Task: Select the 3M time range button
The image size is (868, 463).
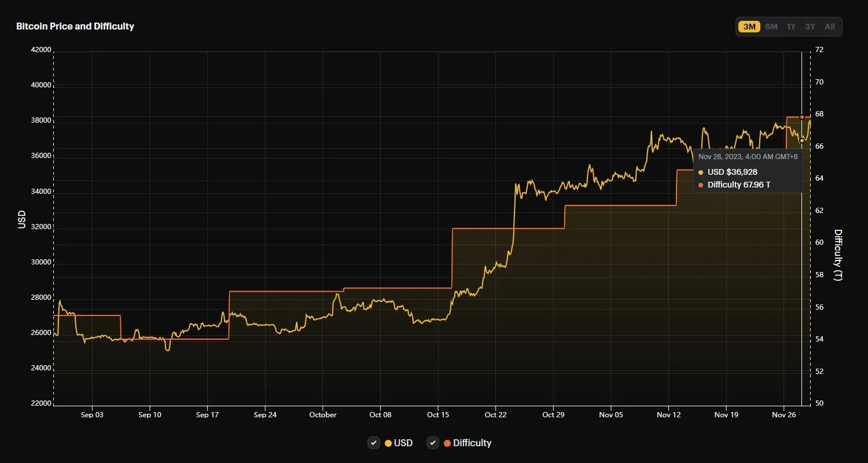Action: coord(749,27)
